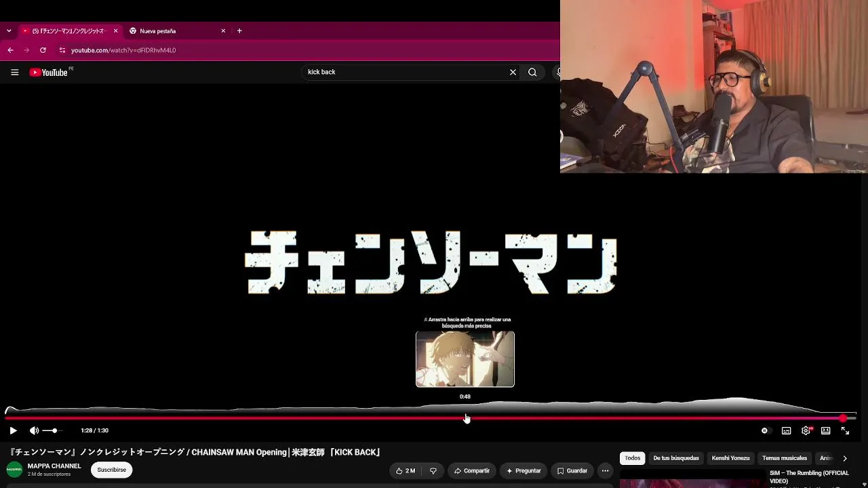Viewport: 868px width, 488px height.
Task: Click the Denji preview thumbnail
Action: coord(465,359)
